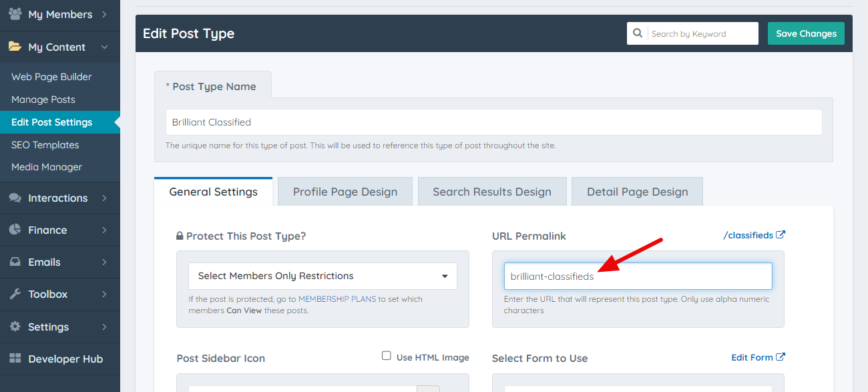This screenshot has height=392, width=868.
Task: Expand Emails menu chevron
Action: 105,262
